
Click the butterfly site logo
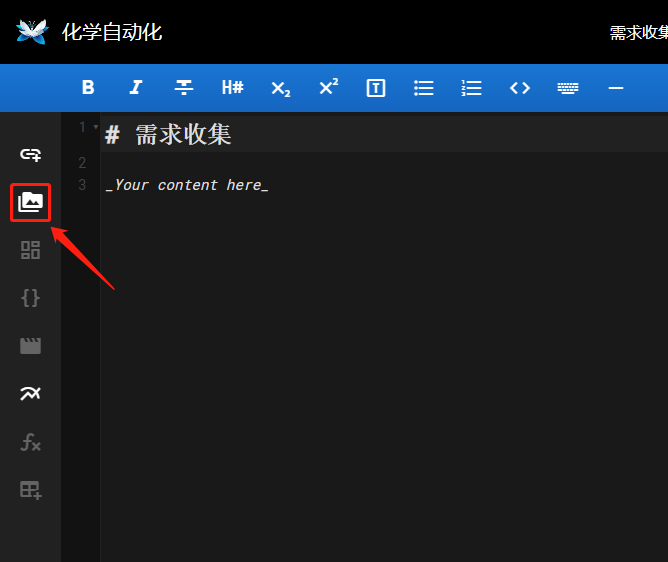click(32, 32)
